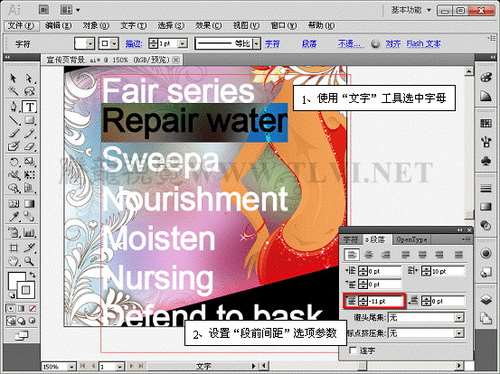Switch to the OpenType tab
Viewport: 500px width, 374px height.
(411, 239)
